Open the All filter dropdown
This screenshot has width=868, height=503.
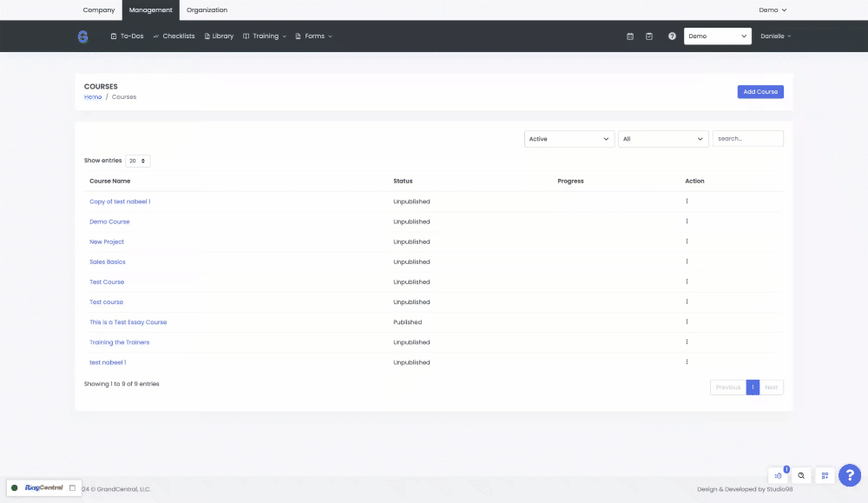coord(663,139)
